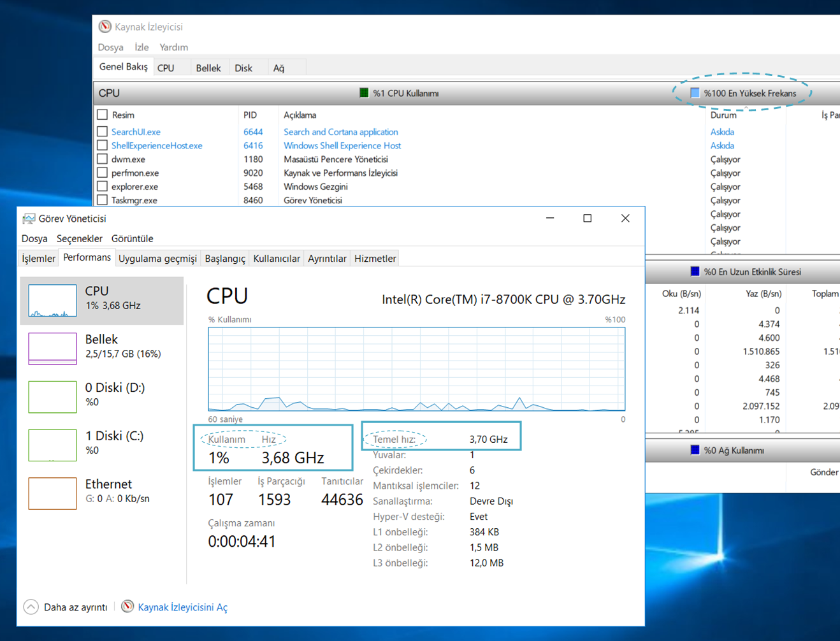Image resolution: width=840 pixels, height=641 pixels.
Task: Check the SearchUI.exe checkbox
Action: tap(102, 132)
